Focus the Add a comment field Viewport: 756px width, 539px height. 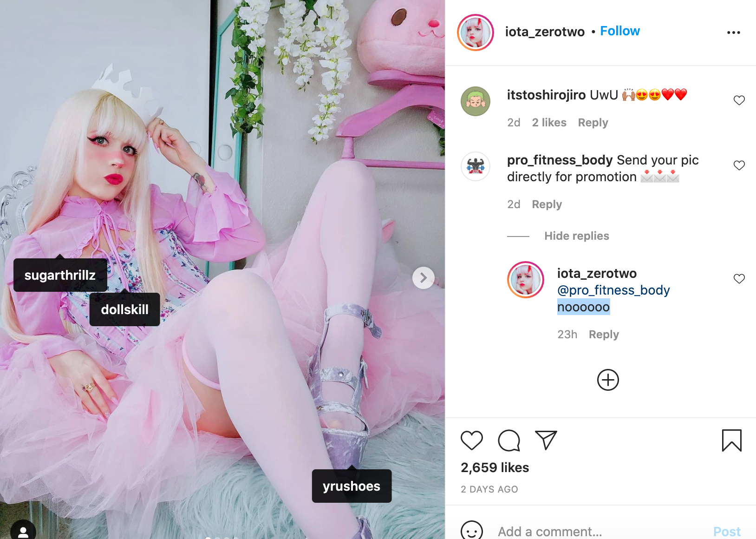click(599, 531)
